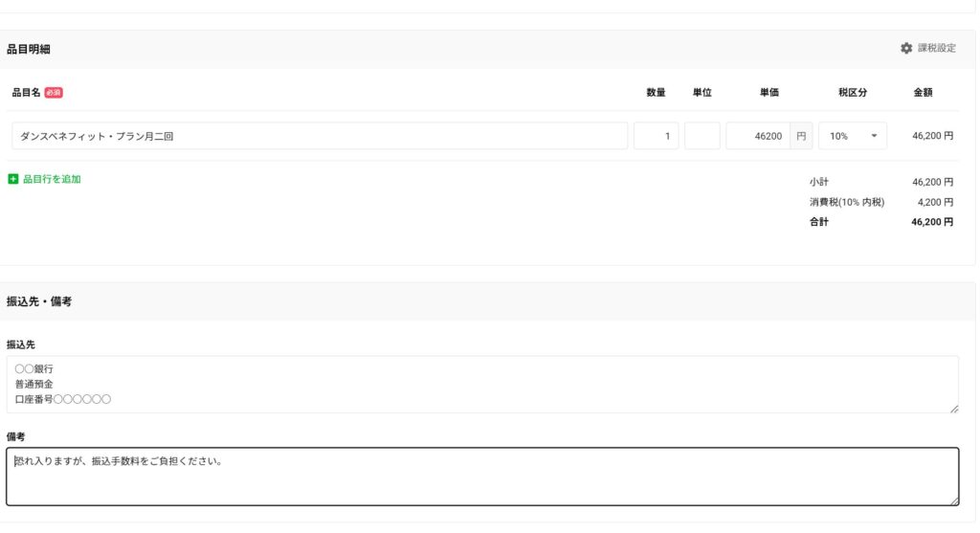980x533 pixels.
Task: Click the empty 単位 unit field
Action: click(702, 136)
